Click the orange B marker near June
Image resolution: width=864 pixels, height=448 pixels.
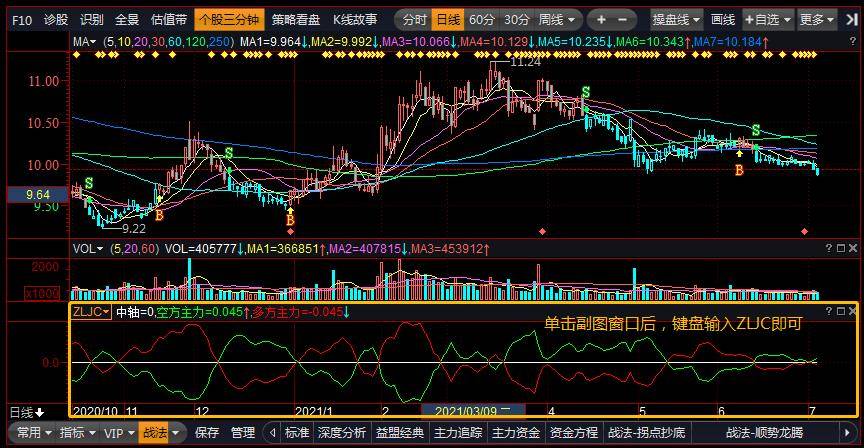coord(739,170)
